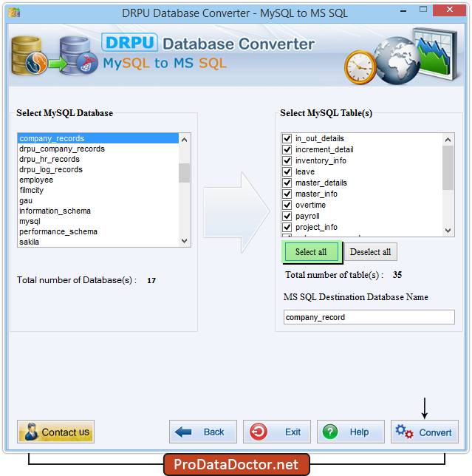
Task: Click the Convert button
Action: pyautogui.click(x=425, y=432)
